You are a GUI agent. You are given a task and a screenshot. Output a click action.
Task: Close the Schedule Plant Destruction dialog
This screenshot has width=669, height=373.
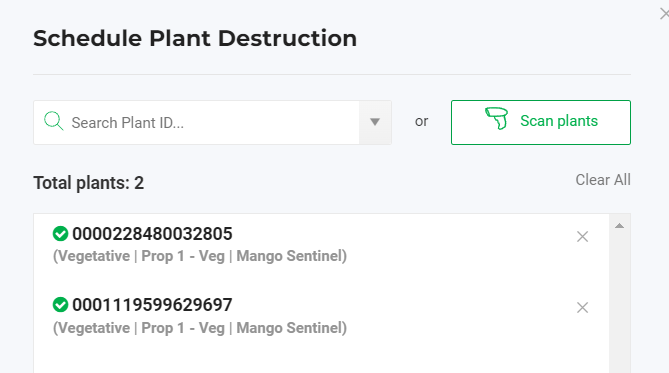(664, 14)
